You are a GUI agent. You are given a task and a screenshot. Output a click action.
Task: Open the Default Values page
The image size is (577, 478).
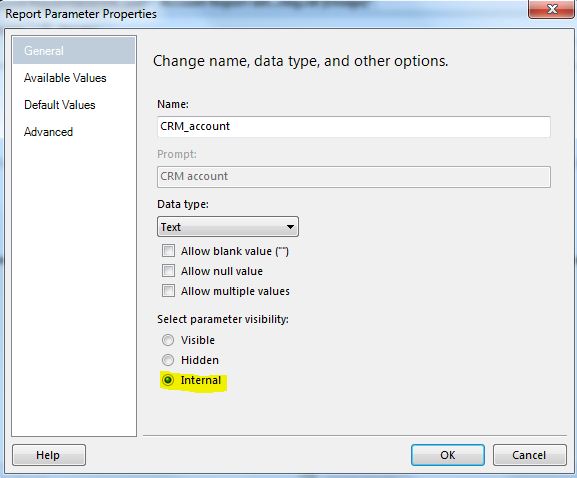pyautogui.click(x=60, y=105)
